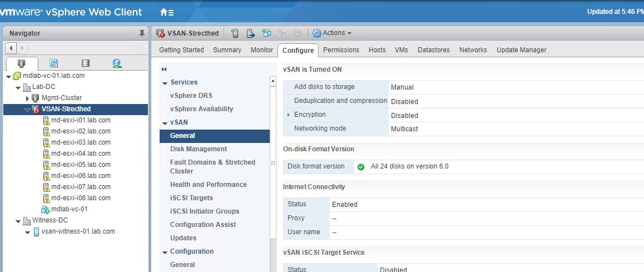Open the Getting Started tab

[x=181, y=50]
